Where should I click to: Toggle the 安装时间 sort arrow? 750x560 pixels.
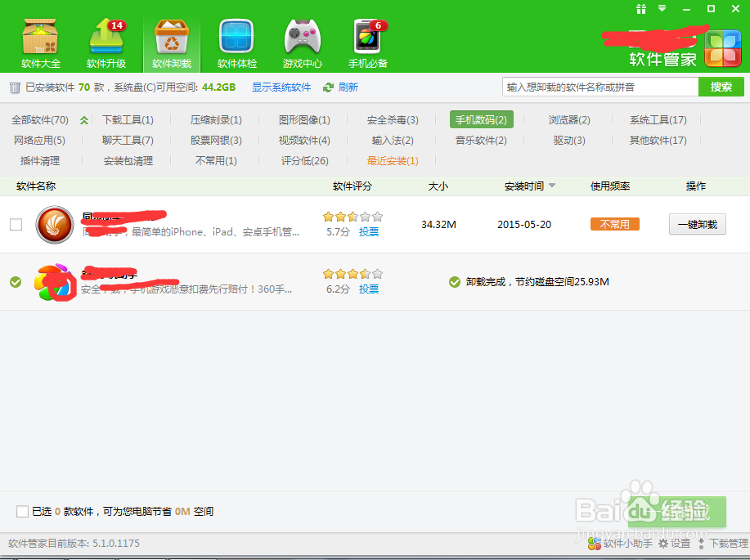pyautogui.click(x=552, y=186)
